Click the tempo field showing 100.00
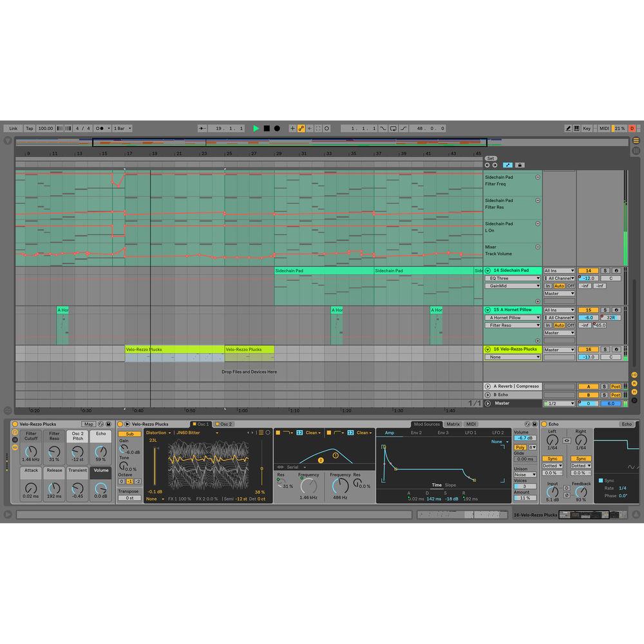Viewport: 644px width, 644px height. pyautogui.click(x=44, y=128)
